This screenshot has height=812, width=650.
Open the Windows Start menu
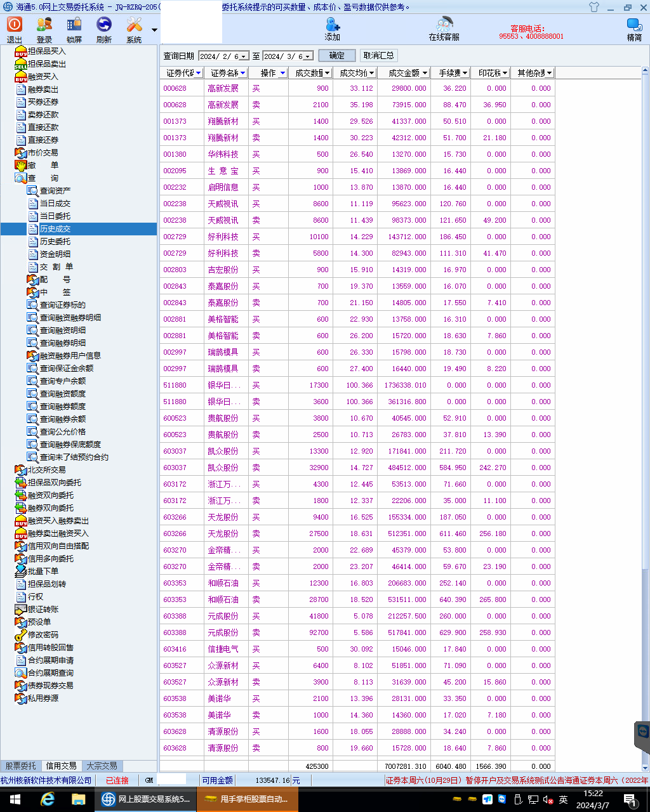click(15, 799)
